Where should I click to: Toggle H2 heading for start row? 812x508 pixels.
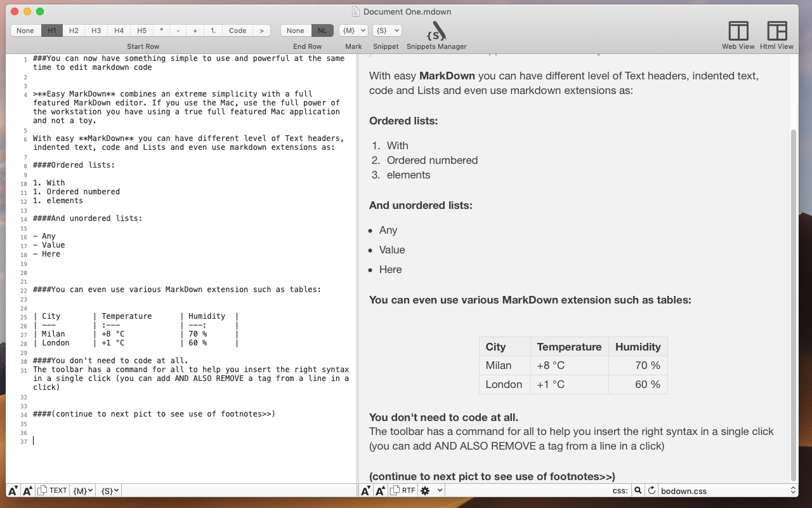tap(74, 30)
